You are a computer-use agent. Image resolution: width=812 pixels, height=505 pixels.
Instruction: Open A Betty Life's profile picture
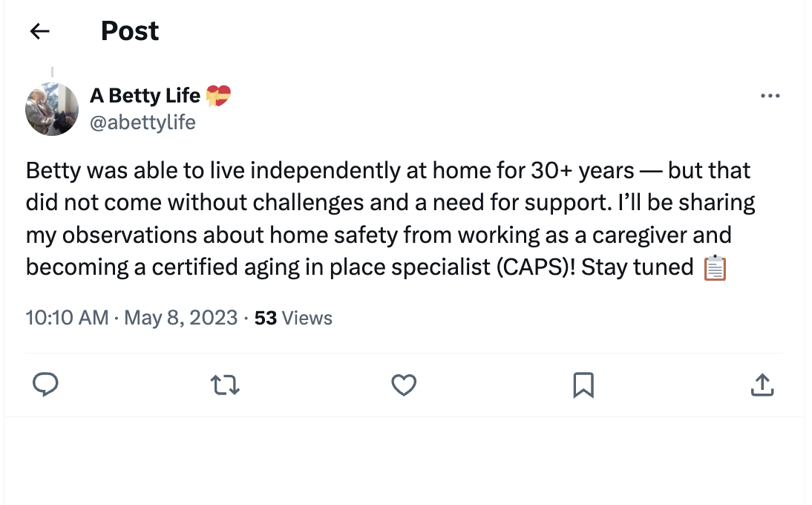click(x=52, y=109)
